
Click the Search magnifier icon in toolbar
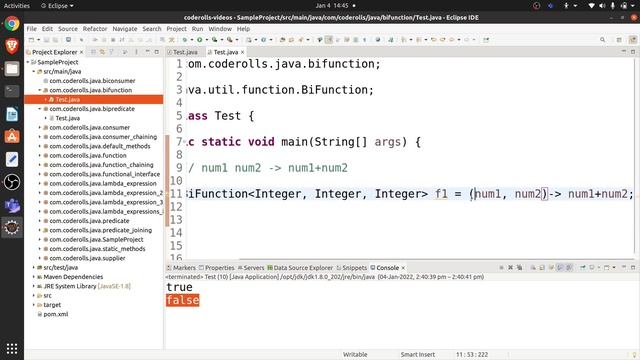602,40
